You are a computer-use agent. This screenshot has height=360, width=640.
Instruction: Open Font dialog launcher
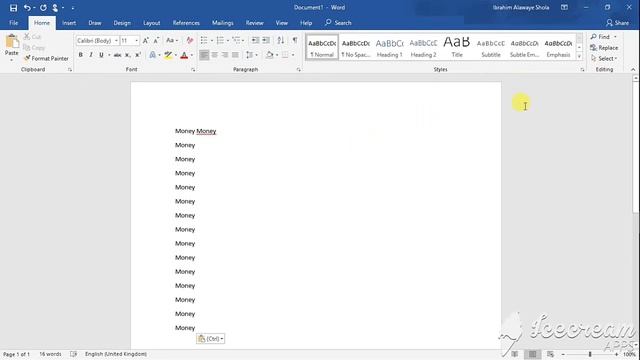coord(193,70)
